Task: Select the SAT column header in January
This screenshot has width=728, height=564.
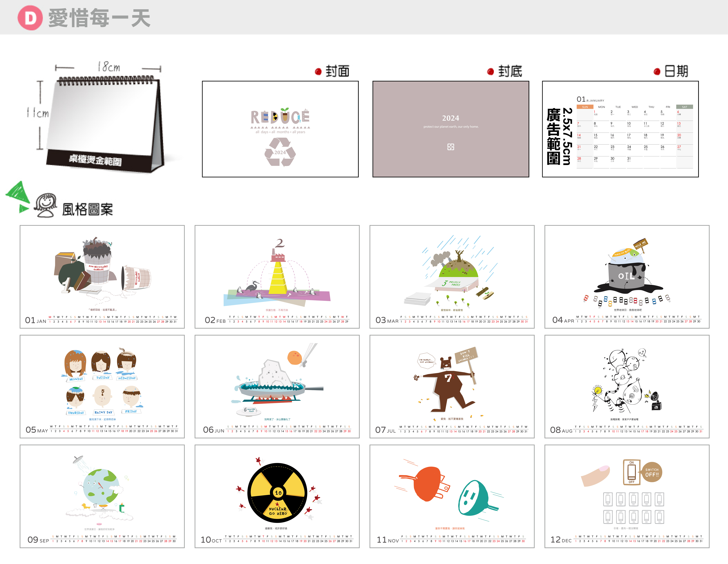Action: tap(684, 107)
